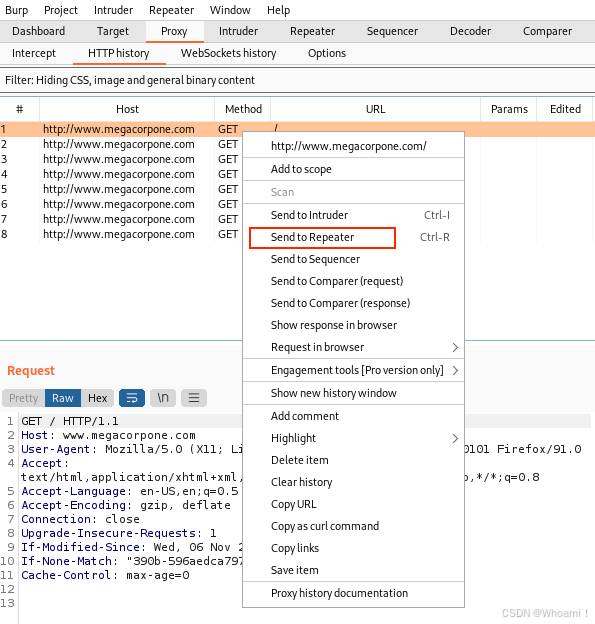
Task: Click the 'Connection: close' header line
Action: point(80,519)
